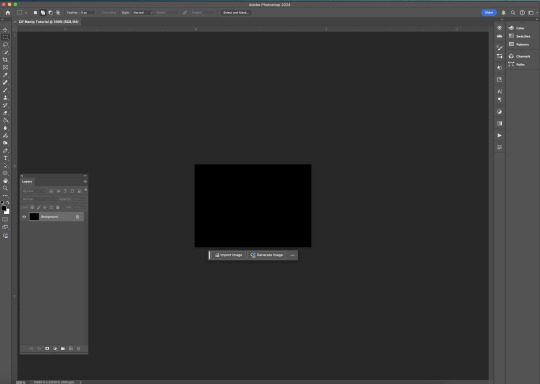Open the Actions panel play icon
The image size is (540, 384).
(x=499, y=135)
